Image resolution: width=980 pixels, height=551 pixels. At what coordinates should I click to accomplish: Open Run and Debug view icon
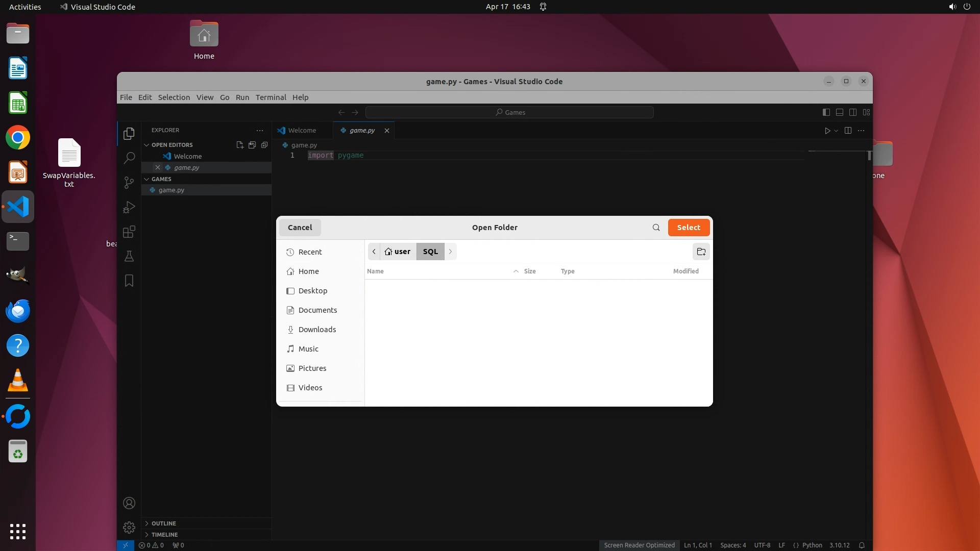pos(129,207)
